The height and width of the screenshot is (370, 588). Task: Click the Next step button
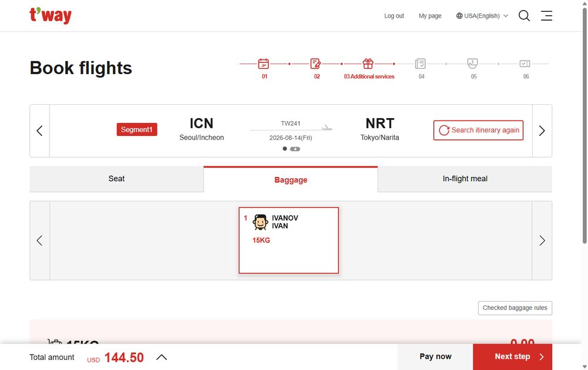(513, 357)
